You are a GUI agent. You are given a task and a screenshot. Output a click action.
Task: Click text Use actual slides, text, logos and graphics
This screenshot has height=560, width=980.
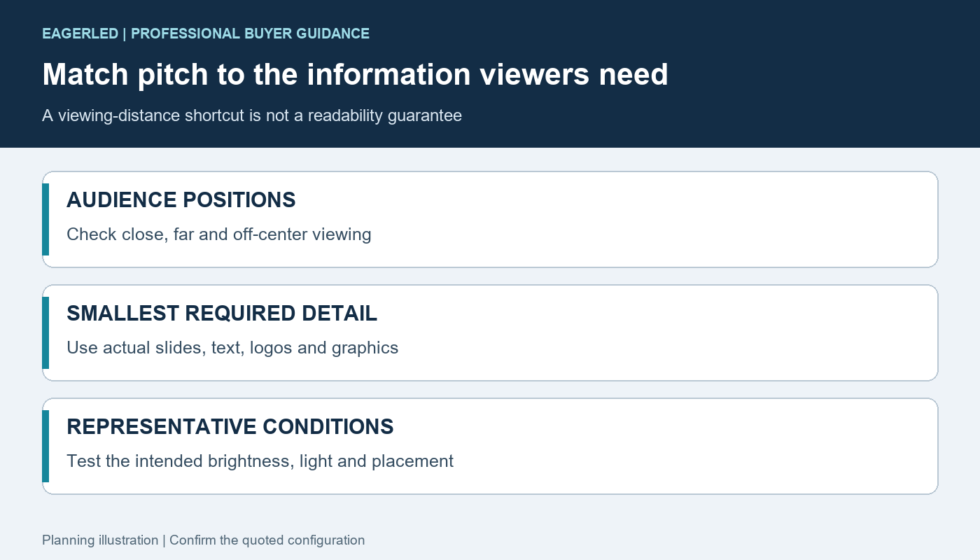232,348
